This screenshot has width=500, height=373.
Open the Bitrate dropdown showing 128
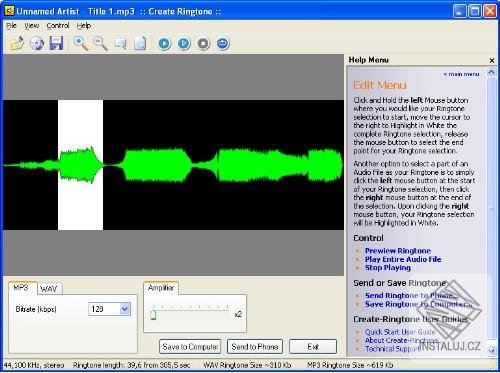pyautogui.click(x=110, y=309)
